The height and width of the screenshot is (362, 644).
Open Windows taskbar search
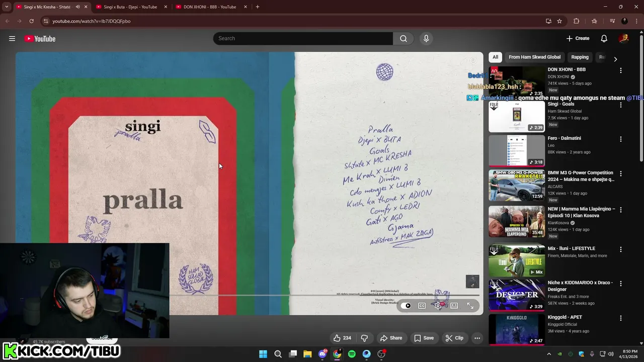278,354
